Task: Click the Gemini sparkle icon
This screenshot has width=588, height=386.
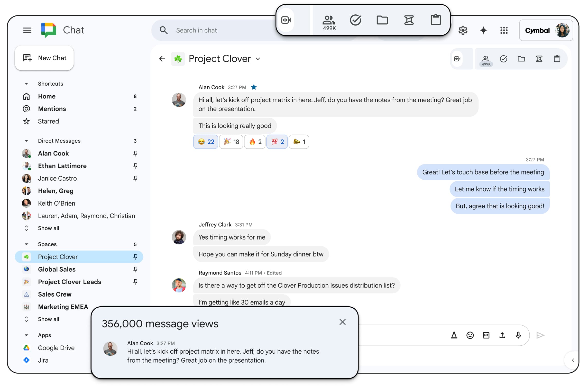Action: pos(483,30)
